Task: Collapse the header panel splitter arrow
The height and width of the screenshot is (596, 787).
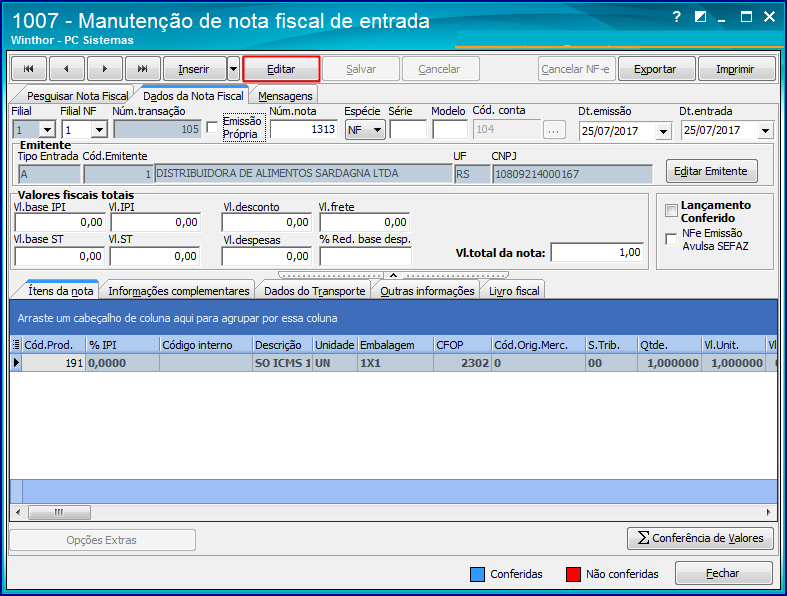Action: point(394,275)
